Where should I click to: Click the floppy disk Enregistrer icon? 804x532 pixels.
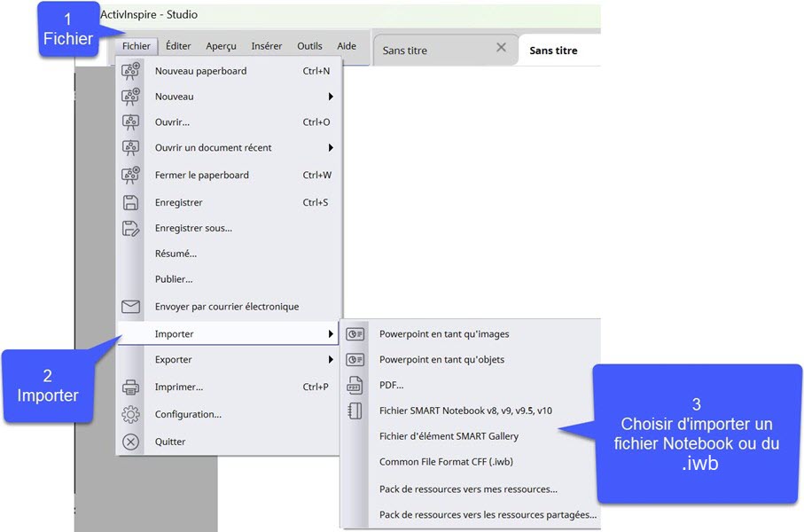[131, 203]
